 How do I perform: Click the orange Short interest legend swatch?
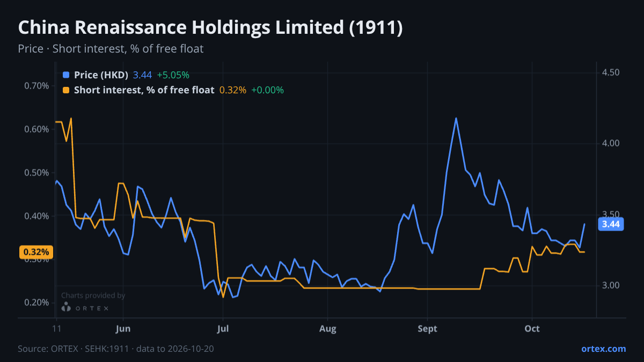tap(66, 90)
